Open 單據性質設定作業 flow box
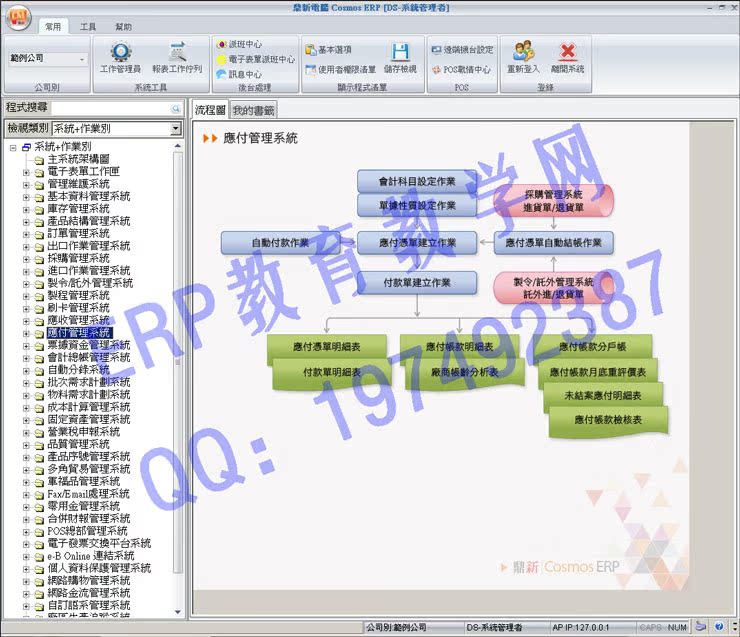 [417, 206]
